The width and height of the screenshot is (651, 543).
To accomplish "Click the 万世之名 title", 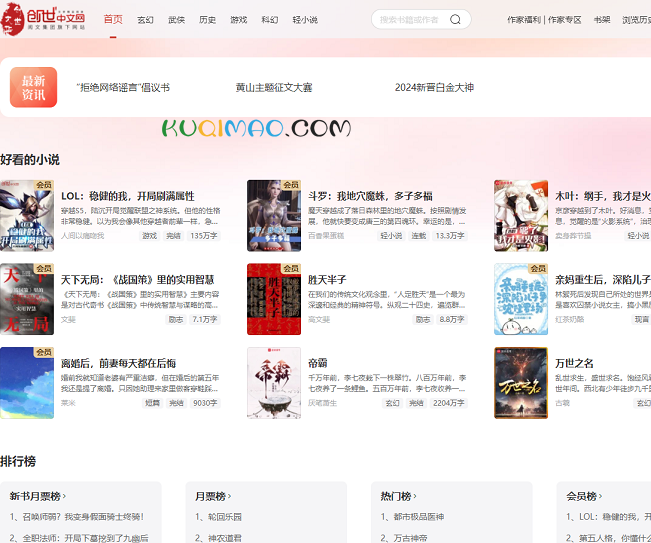I will 574,364.
